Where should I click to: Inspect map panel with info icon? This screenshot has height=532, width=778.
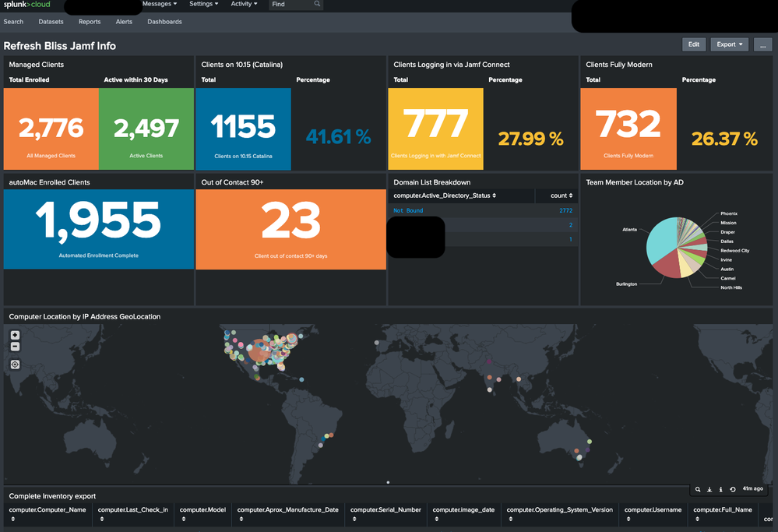[x=721, y=489]
